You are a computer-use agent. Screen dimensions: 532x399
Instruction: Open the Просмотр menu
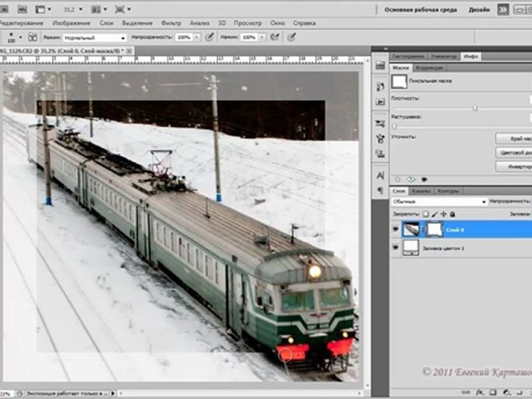click(x=248, y=23)
